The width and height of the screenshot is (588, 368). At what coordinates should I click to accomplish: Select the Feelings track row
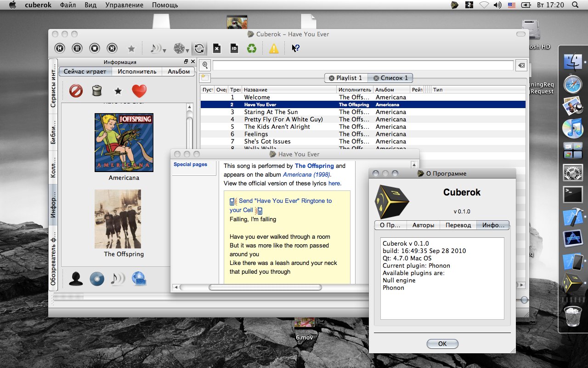coord(363,134)
